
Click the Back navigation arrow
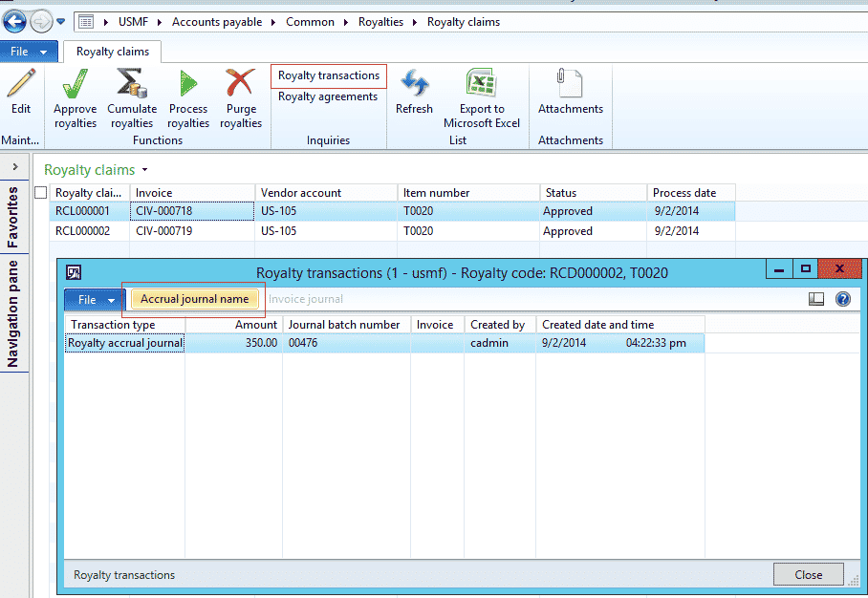coord(14,22)
